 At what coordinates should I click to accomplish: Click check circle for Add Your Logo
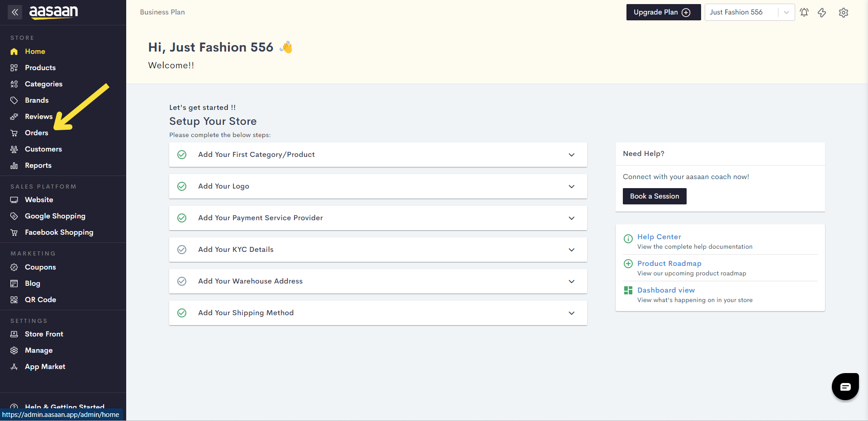[182, 186]
